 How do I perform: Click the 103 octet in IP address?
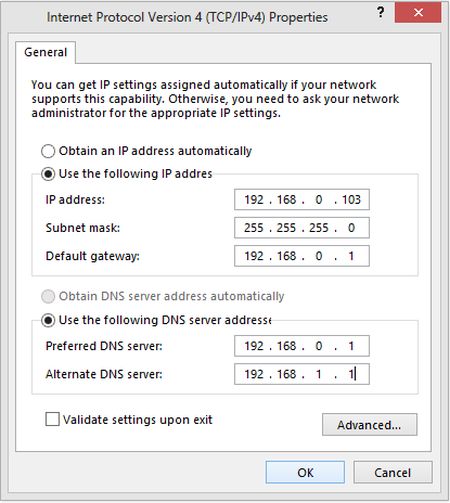pyautogui.click(x=351, y=200)
